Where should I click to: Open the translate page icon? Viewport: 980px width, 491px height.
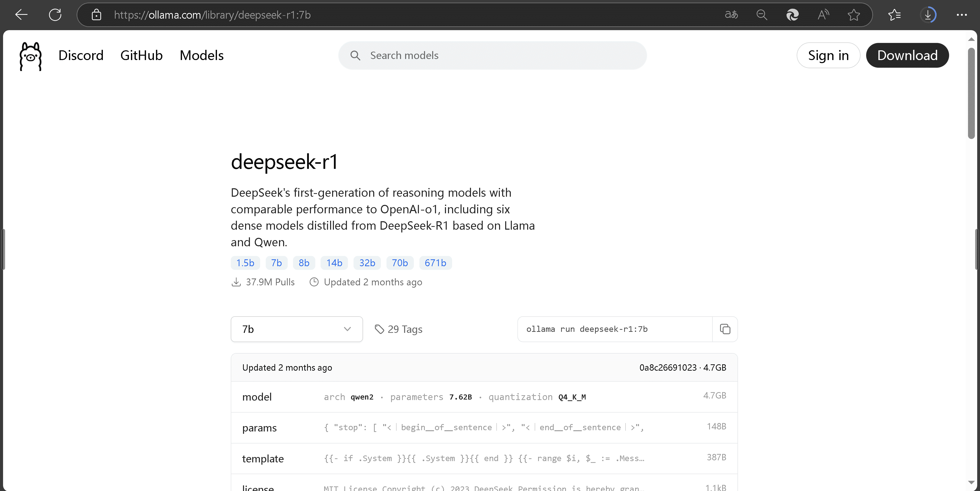(731, 15)
